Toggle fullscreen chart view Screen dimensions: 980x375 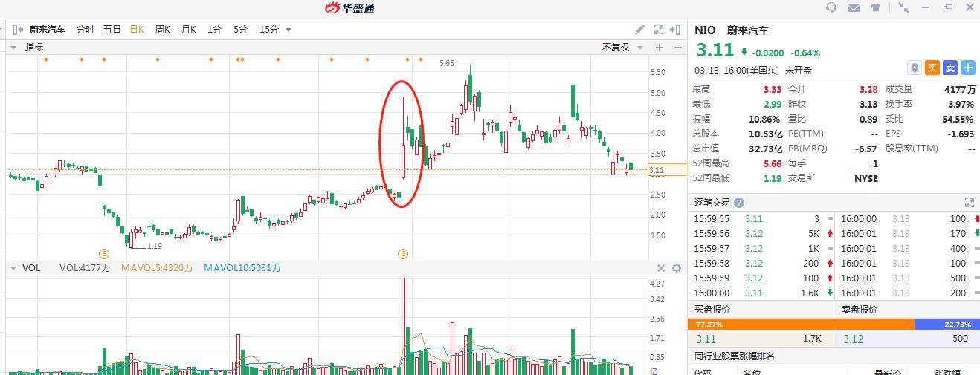click(658, 30)
